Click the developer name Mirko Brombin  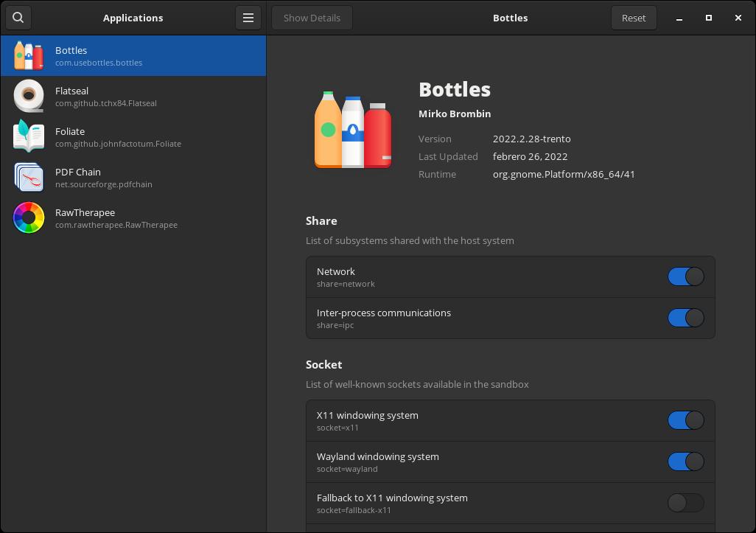coord(455,114)
